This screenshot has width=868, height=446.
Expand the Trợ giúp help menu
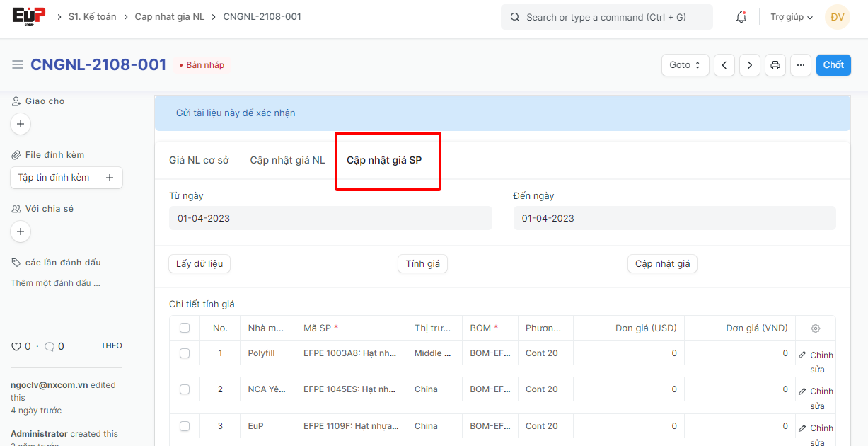pos(792,17)
